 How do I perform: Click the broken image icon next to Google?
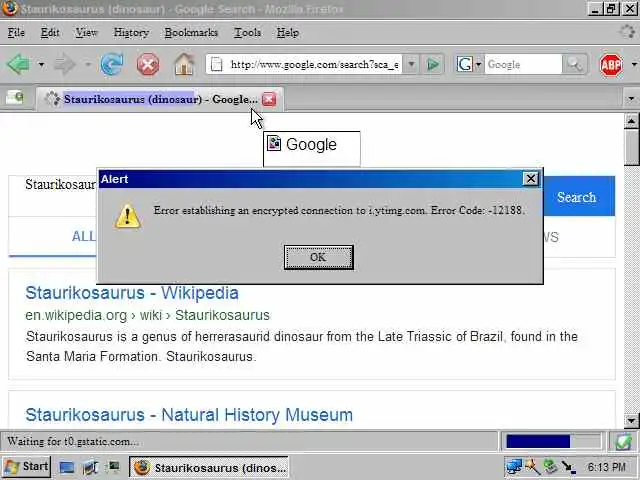[274, 143]
